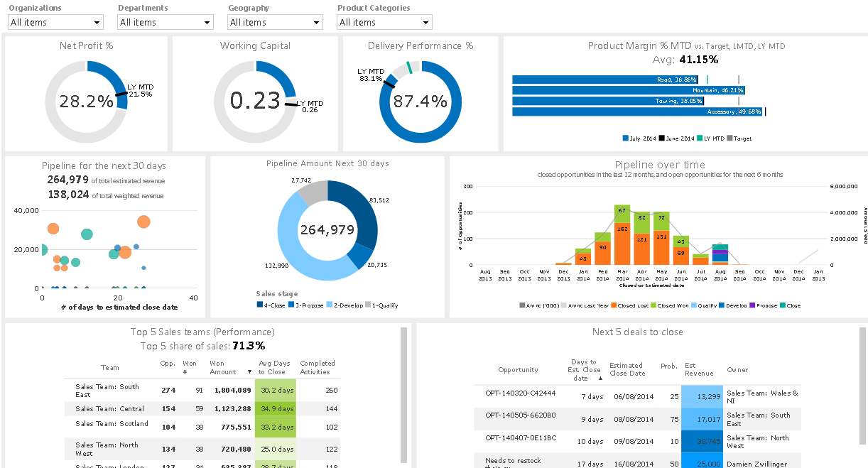This screenshot has height=468, width=868.
Task: Click the won amount 1,804,089
Action: [x=233, y=391]
